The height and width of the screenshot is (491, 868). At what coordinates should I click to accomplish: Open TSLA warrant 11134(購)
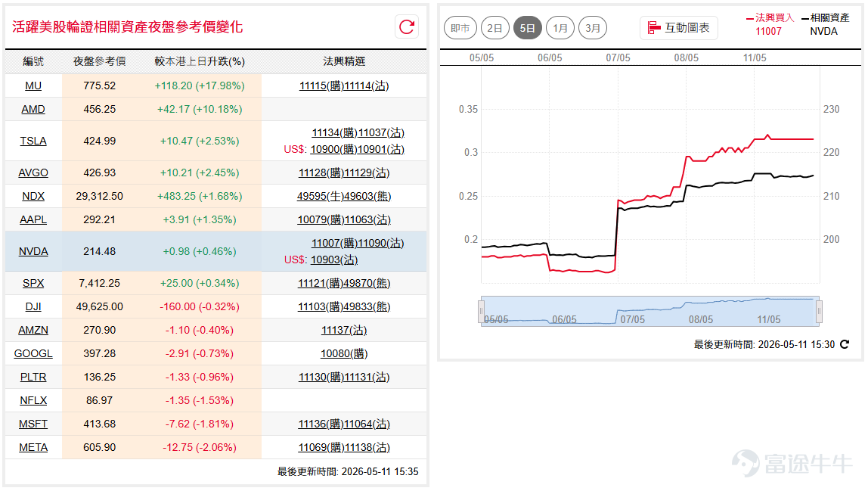[335, 133]
